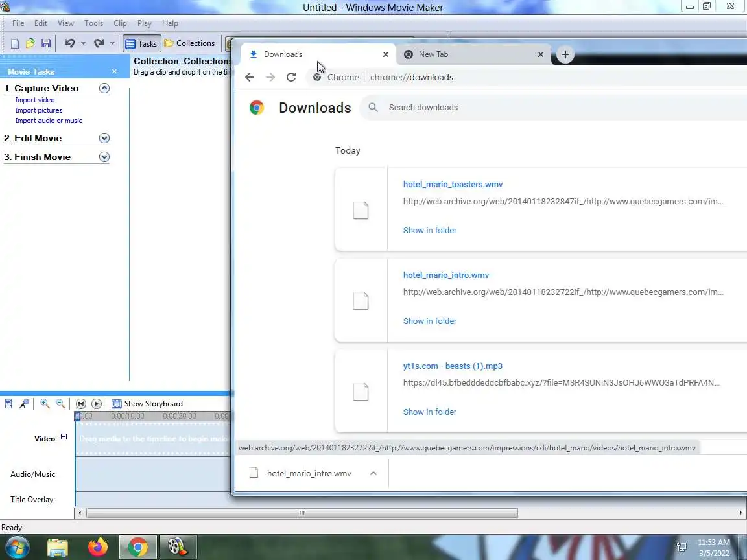Show the Collections pane
This screenshot has height=560, width=747.
pyautogui.click(x=189, y=43)
